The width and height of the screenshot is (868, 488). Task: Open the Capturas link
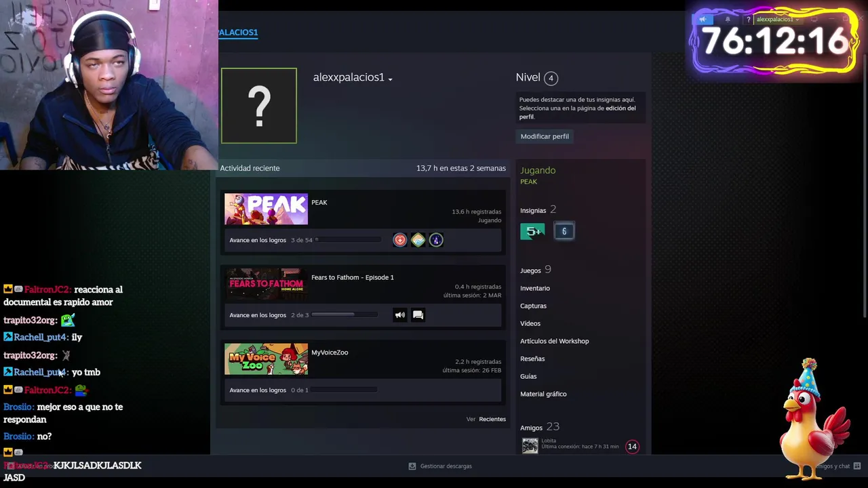click(533, 306)
